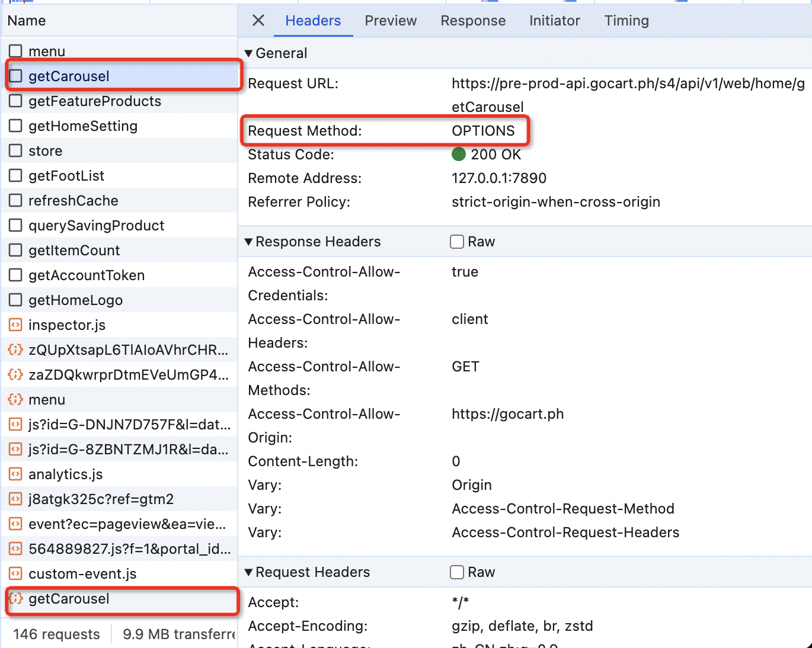Click document icon beside getFootList
812x648 pixels.
tap(15, 176)
